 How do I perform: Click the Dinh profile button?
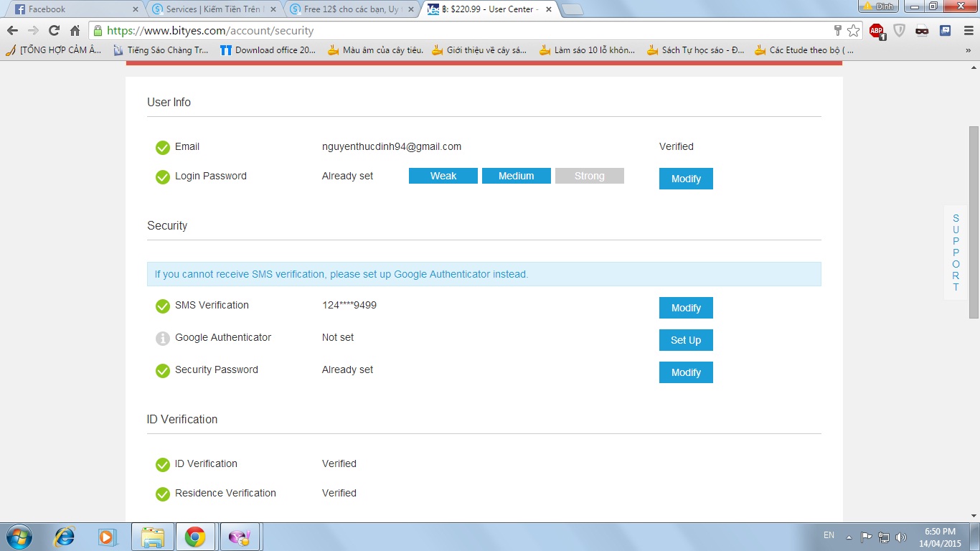(x=878, y=6)
